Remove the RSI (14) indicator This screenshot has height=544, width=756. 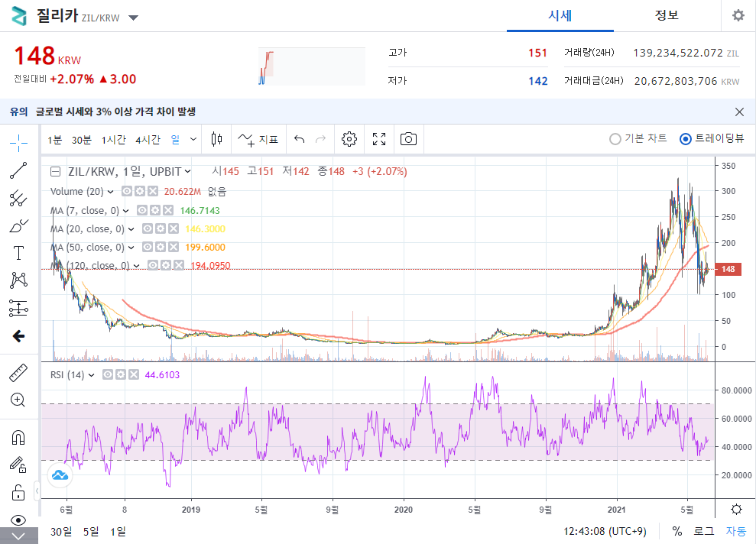tap(134, 374)
